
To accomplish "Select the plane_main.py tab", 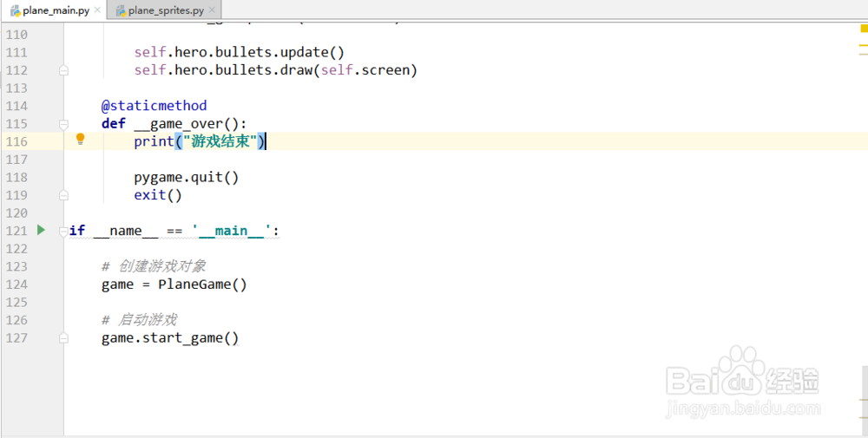I will [56, 10].
